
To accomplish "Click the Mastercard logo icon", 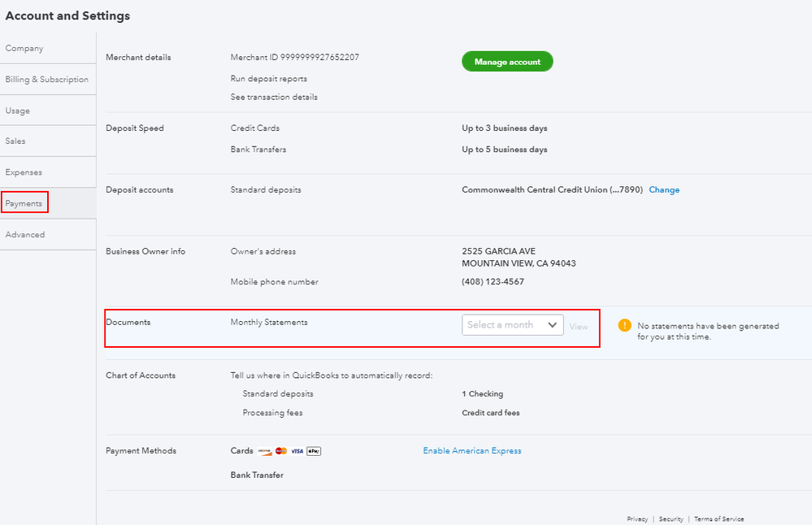I will [281, 451].
